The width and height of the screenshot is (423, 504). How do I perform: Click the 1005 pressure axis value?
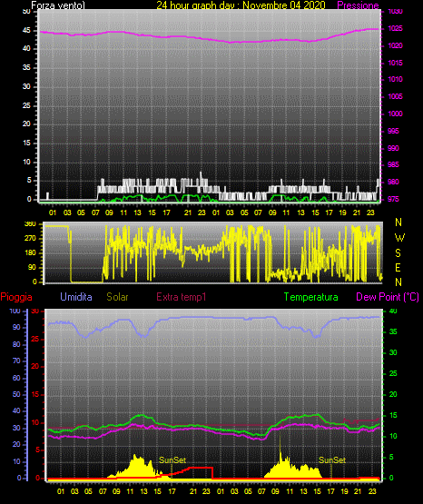click(x=395, y=96)
